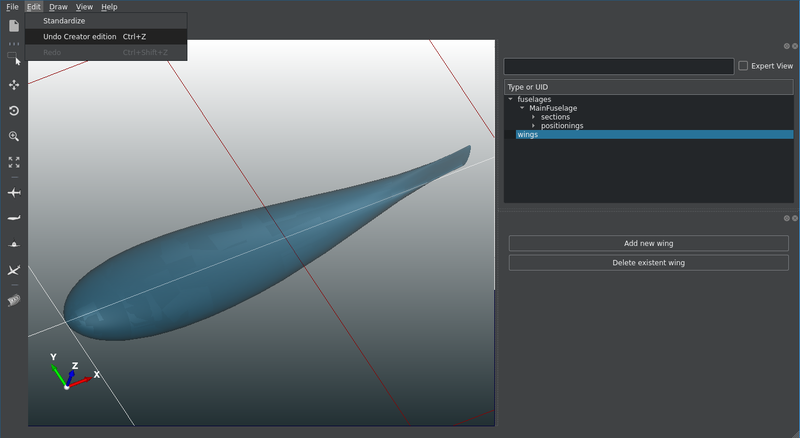The height and width of the screenshot is (438, 800).
Task: Expand the sections tree node
Action: (x=534, y=117)
